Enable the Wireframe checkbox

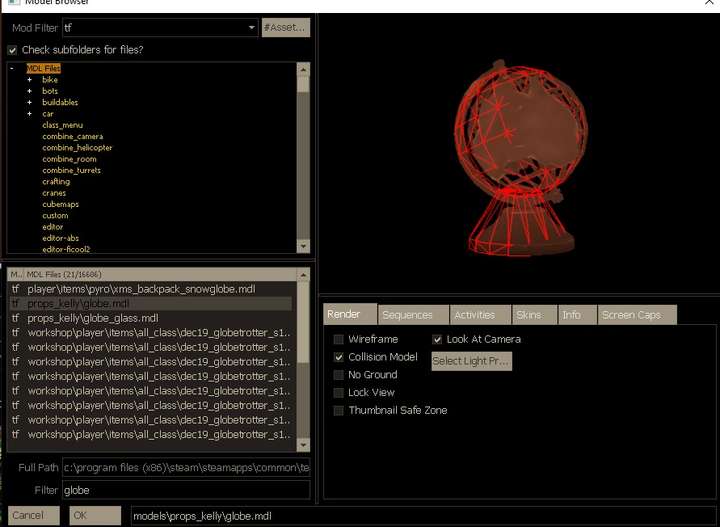(x=339, y=339)
